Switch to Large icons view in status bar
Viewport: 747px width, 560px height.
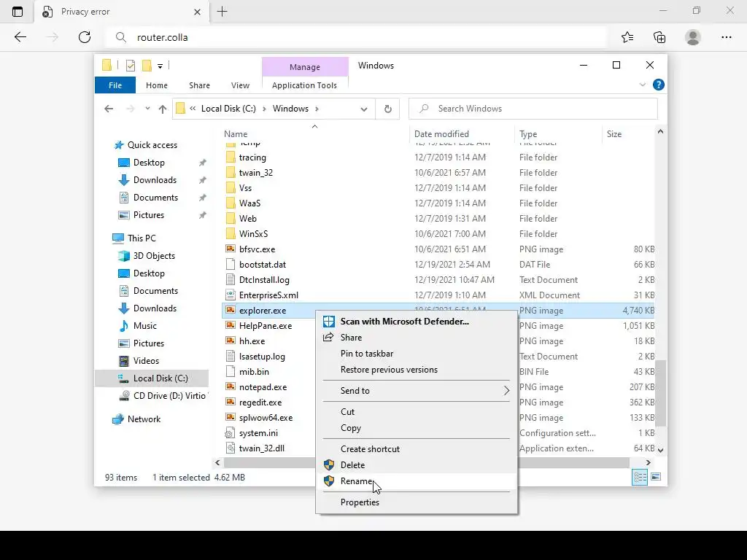coord(656,477)
